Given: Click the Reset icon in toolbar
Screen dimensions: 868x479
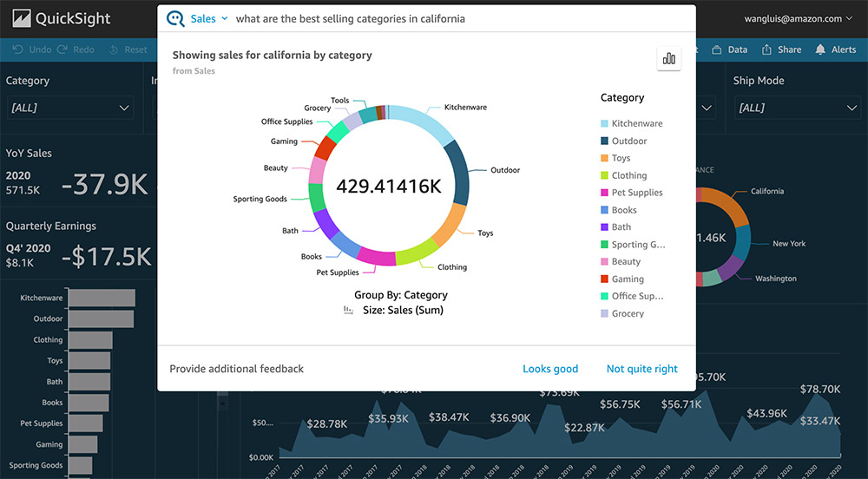Looking at the screenshot, I should (x=114, y=49).
